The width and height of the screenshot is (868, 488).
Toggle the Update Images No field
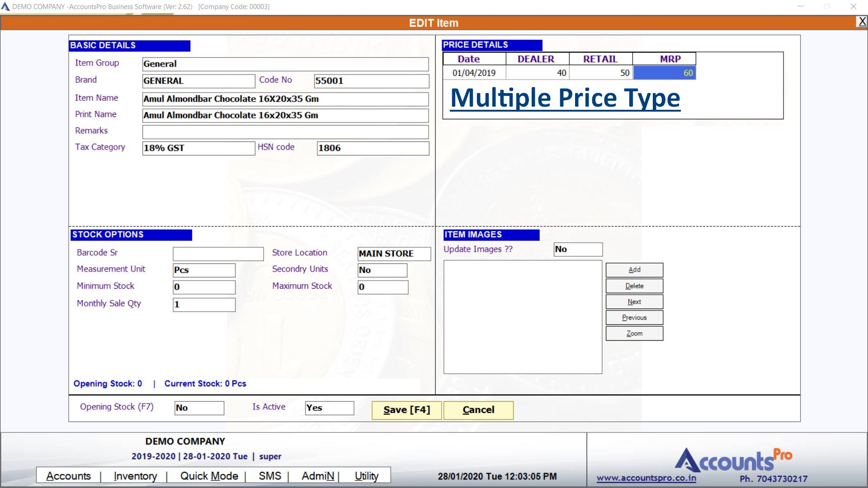coord(578,249)
